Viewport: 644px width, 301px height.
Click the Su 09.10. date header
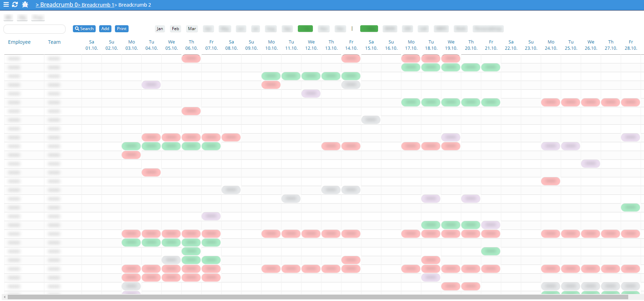tap(252, 45)
